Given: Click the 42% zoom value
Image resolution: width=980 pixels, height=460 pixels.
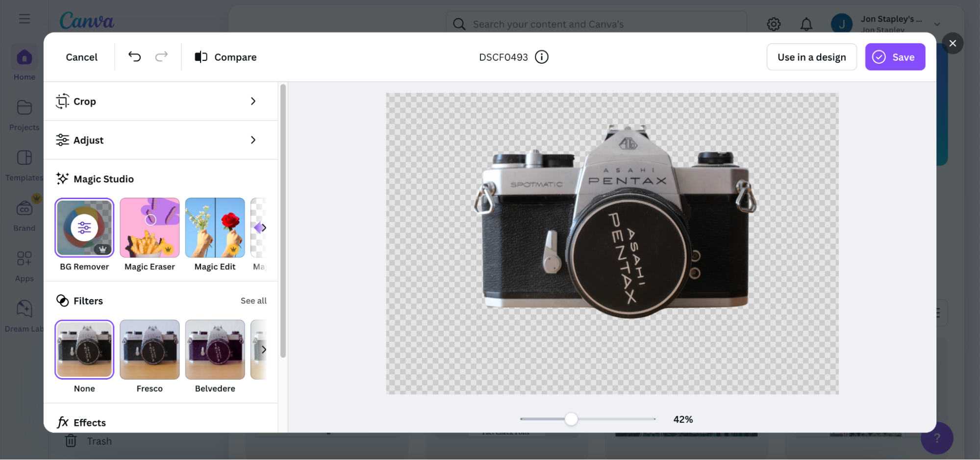Looking at the screenshot, I should [682, 419].
